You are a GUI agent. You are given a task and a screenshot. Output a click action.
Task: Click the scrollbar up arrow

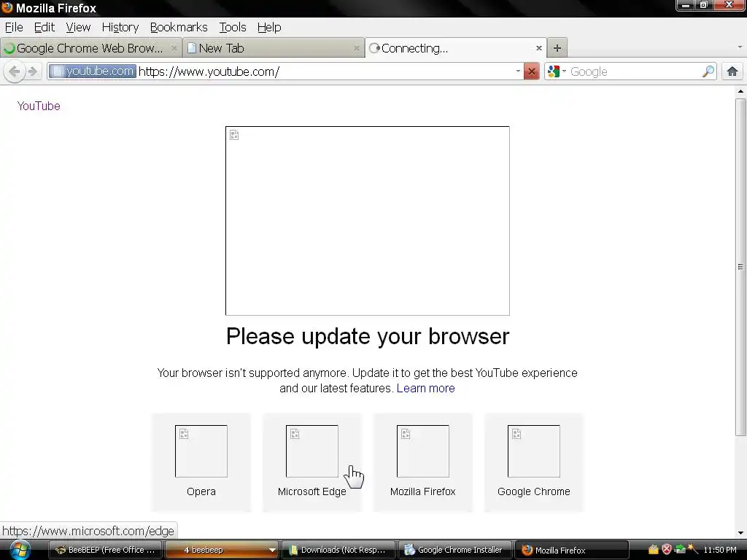[x=740, y=91]
